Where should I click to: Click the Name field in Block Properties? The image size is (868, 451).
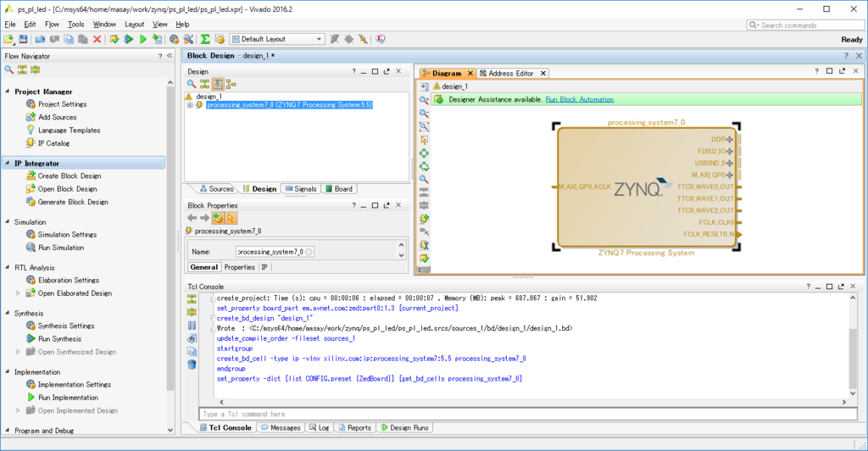pos(275,252)
